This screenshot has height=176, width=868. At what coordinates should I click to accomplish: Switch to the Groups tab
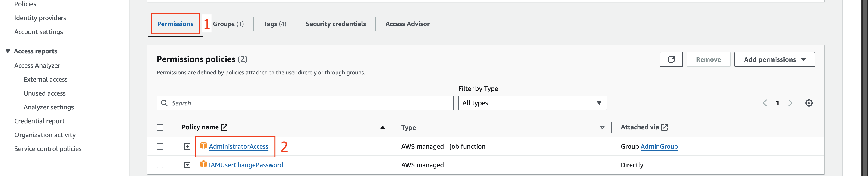pyautogui.click(x=228, y=24)
